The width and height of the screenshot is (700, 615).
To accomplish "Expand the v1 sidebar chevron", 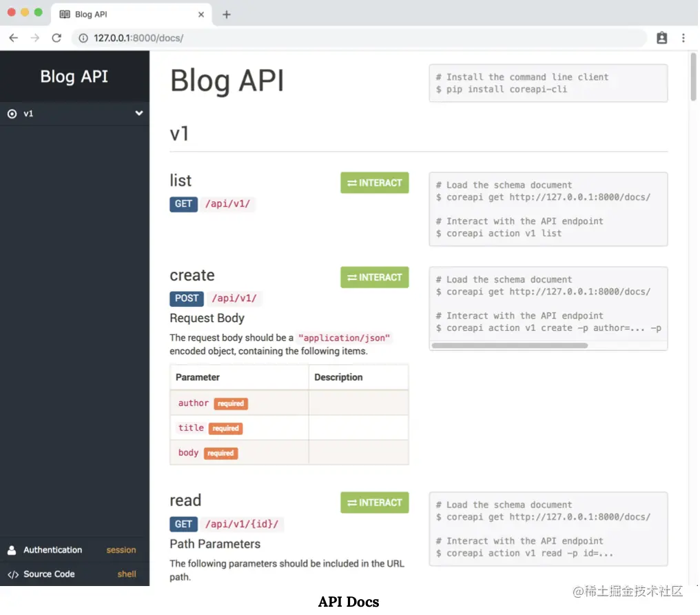I will click(139, 114).
